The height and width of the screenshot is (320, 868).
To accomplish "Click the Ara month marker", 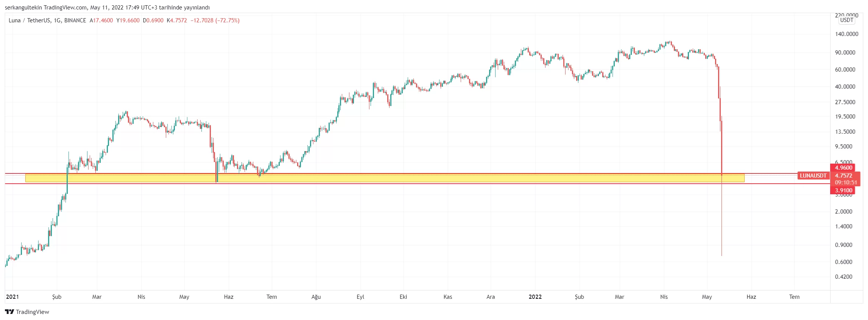I will point(491,297).
